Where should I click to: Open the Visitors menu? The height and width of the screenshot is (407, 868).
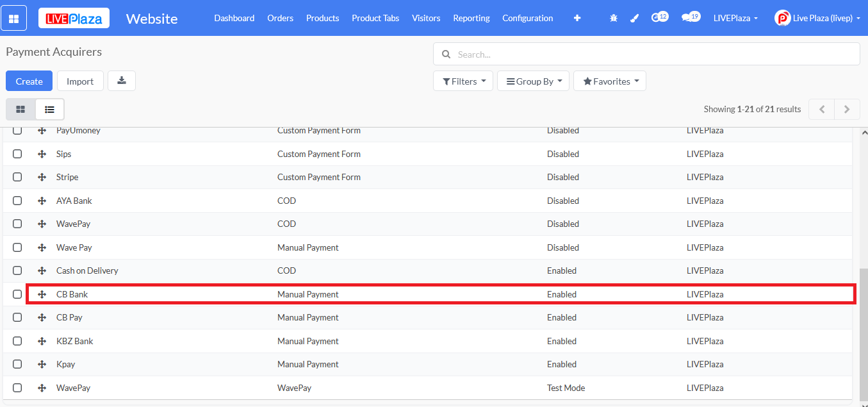pos(426,18)
